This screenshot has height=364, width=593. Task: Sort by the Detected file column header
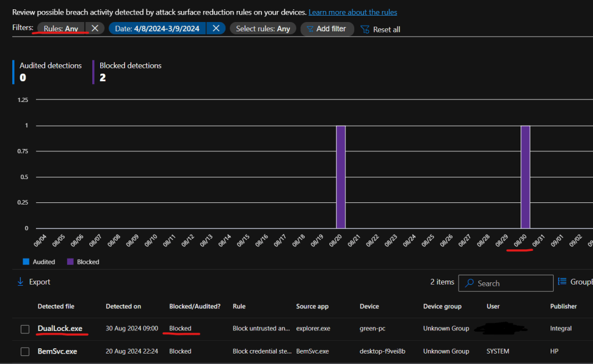coord(56,306)
